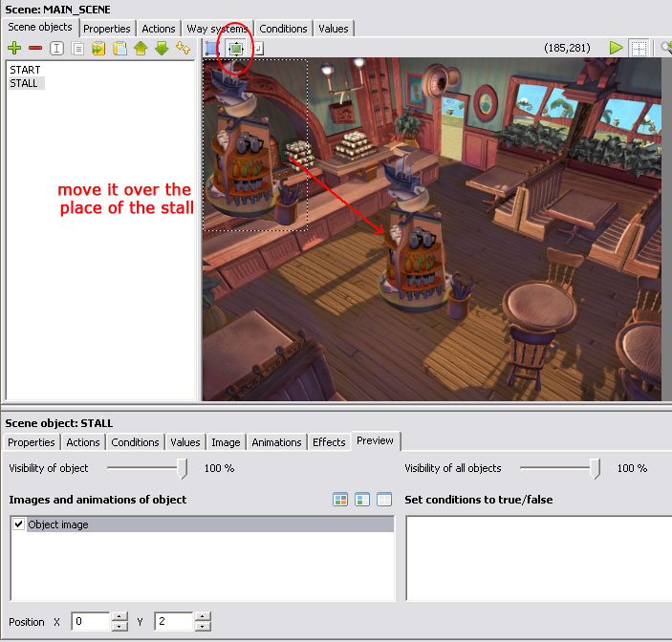Open STALL object Values tab
672x642 pixels.
[x=185, y=442]
